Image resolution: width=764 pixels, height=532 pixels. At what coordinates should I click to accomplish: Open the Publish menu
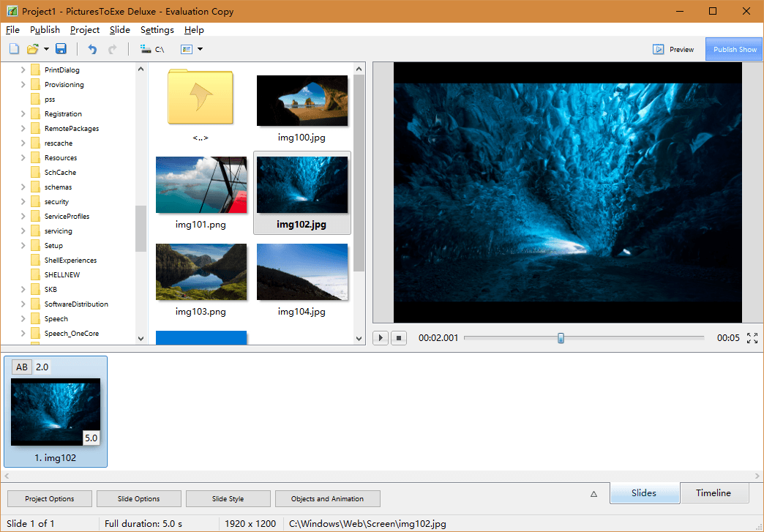click(x=45, y=30)
